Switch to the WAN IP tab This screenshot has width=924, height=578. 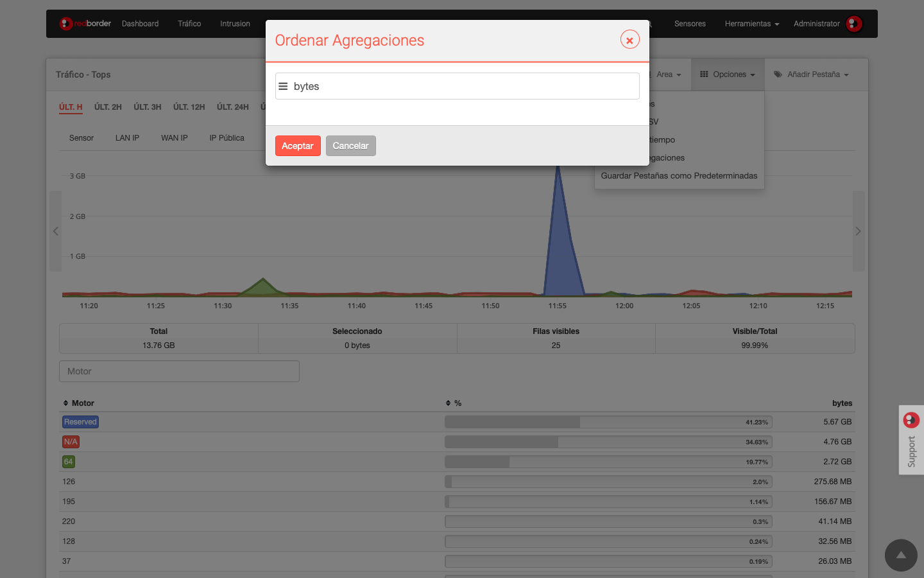[x=175, y=138]
